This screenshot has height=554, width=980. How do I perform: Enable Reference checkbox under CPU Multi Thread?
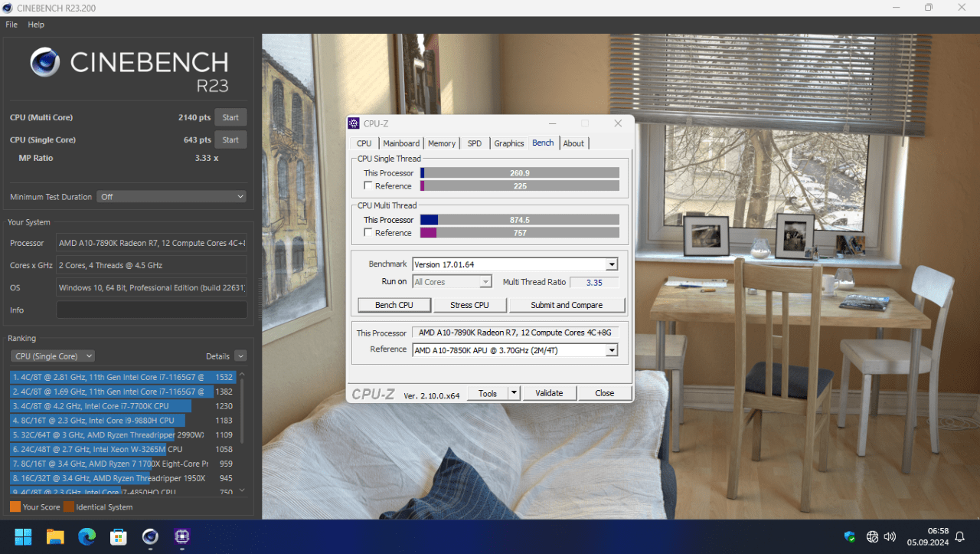click(x=368, y=232)
